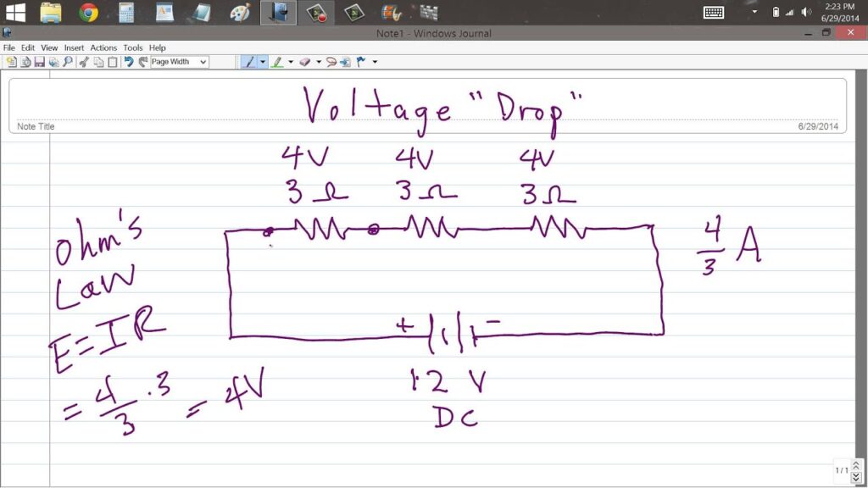The image size is (868, 488).
Task: Open the eraser size dropdown arrow
Action: (x=320, y=61)
